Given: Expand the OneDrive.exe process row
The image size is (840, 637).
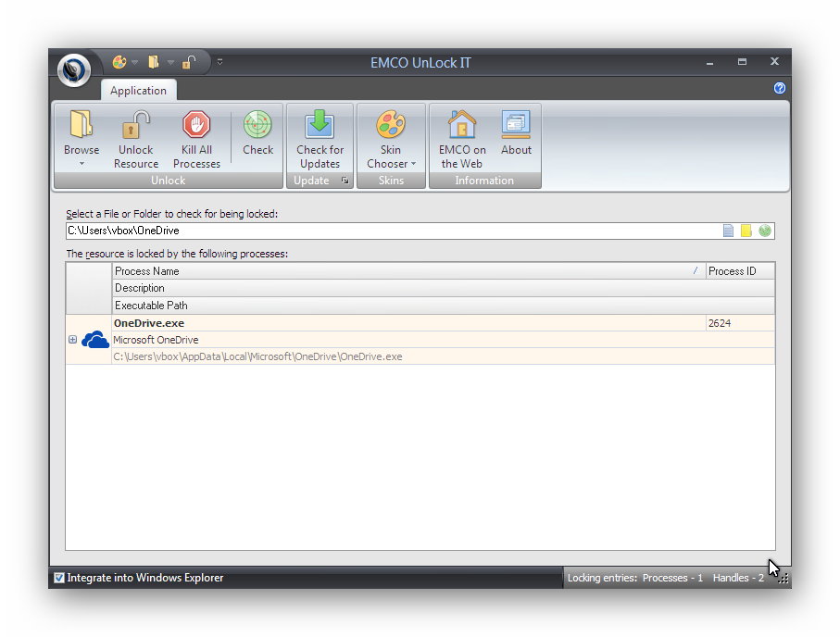Looking at the screenshot, I should [x=73, y=340].
